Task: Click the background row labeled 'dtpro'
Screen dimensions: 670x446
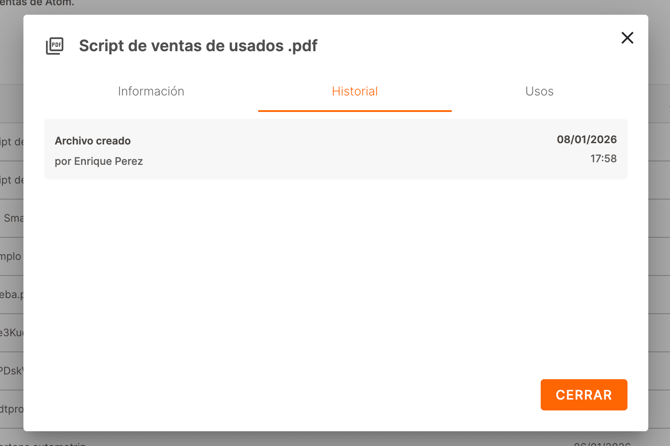Action: coord(11,408)
